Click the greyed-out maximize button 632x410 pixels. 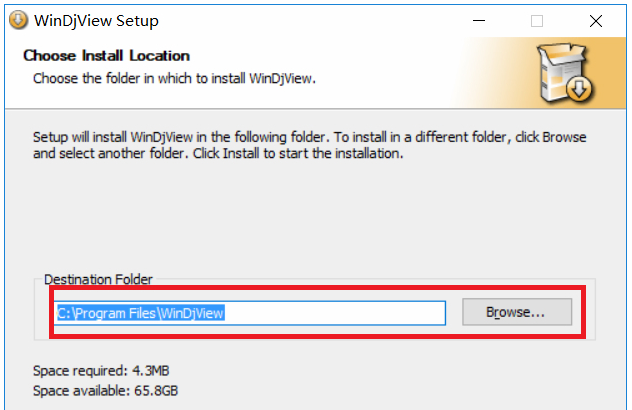(537, 20)
